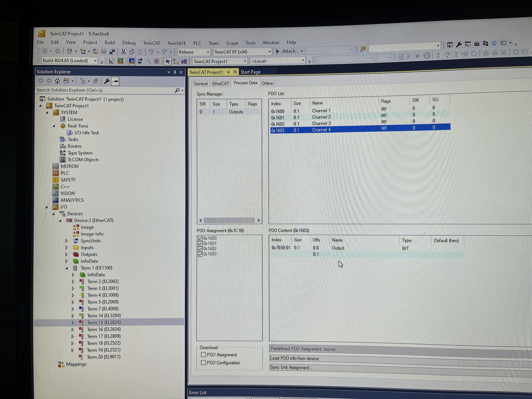Open the TwinCAT RT (x64) platform dropdown

pyautogui.click(x=269, y=52)
